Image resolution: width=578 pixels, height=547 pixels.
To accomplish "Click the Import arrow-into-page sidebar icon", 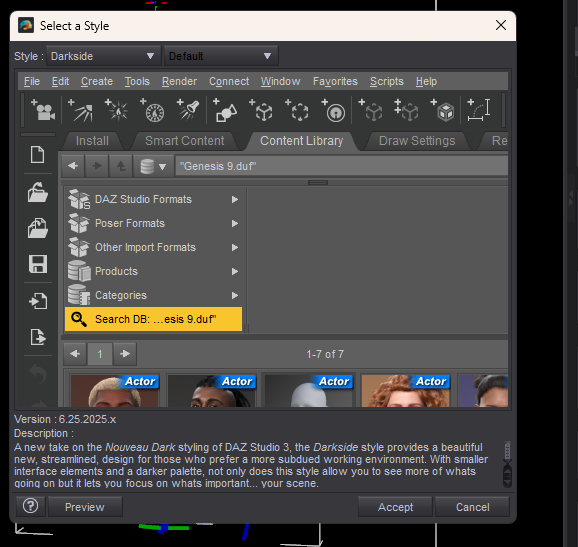I will [x=38, y=301].
